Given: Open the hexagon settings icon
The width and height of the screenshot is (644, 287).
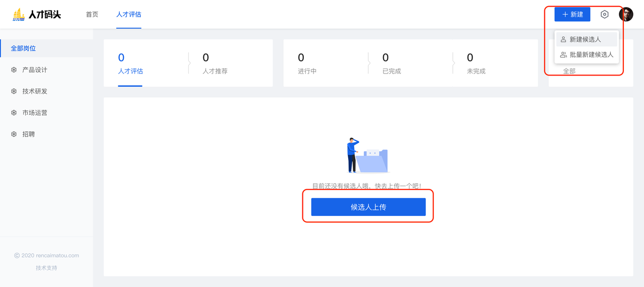Looking at the screenshot, I should coord(605,15).
